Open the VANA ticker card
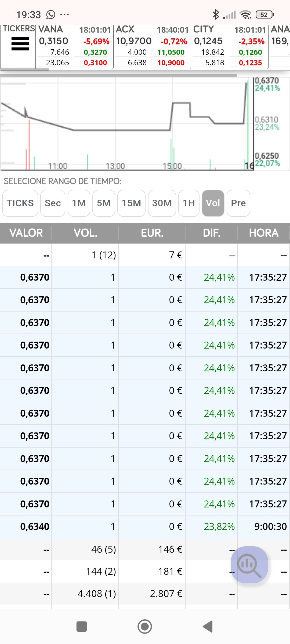Screen dimensions: 290x644 tap(74, 46)
